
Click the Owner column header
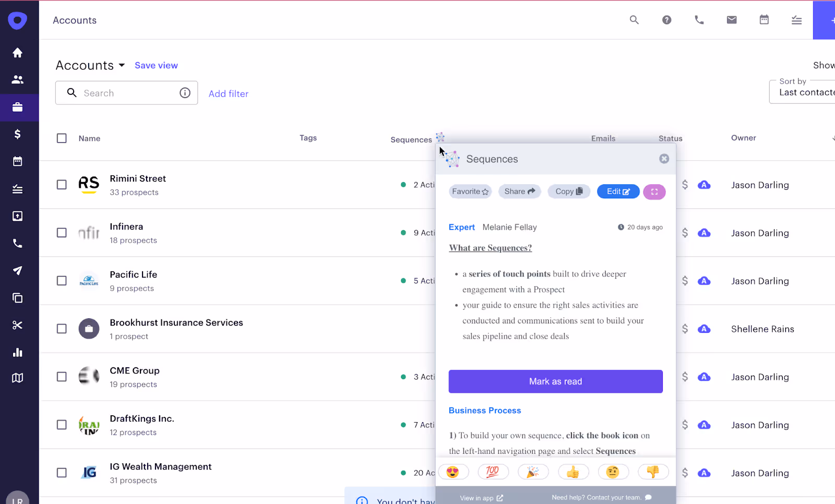(744, 138)
